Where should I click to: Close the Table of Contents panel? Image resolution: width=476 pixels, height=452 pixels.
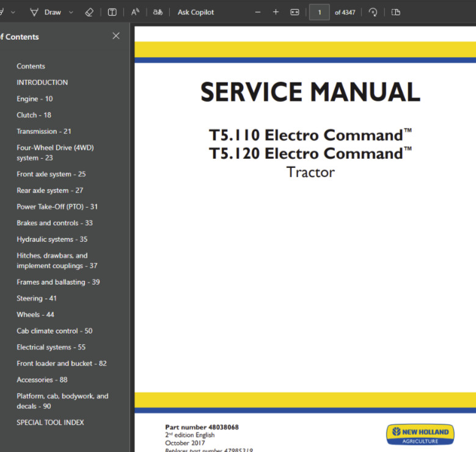pos(116,36)
